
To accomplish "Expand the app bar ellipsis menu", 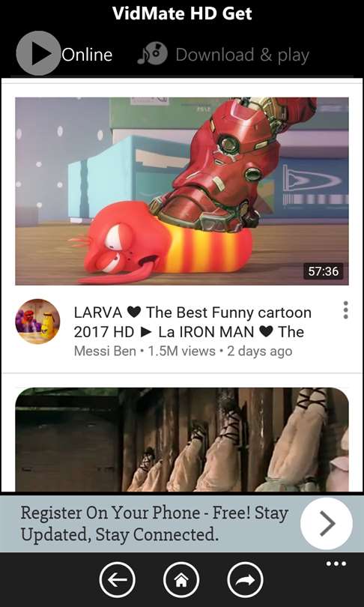I will (336, 564).
